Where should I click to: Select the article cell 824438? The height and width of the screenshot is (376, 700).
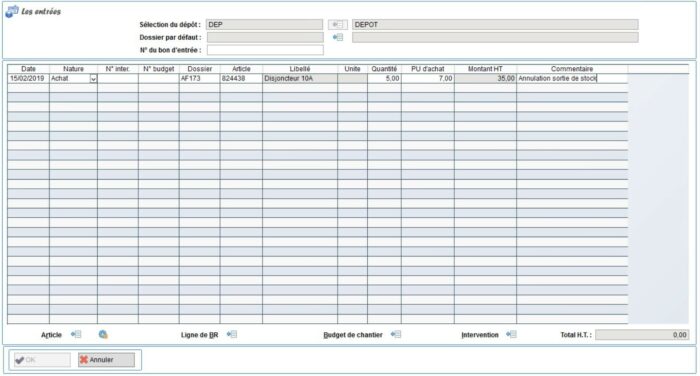pos(241,79)
